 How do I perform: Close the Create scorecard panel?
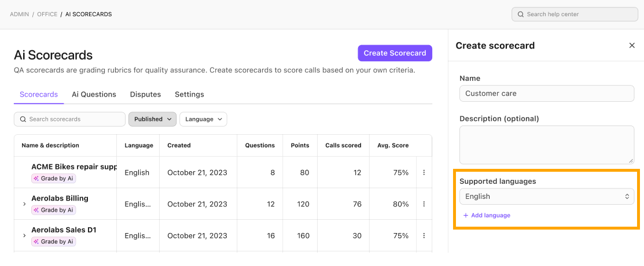tap(632, 46)
